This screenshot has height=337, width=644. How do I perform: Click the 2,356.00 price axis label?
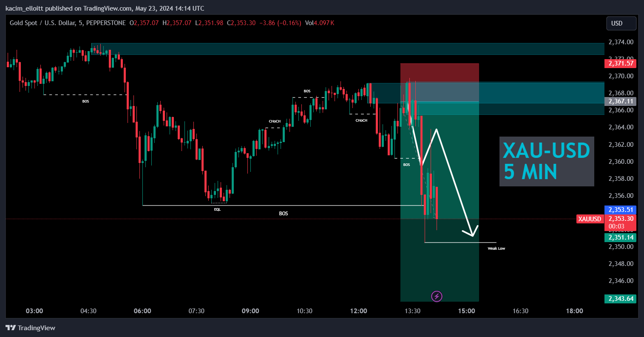pyautogui.click(x=621, y=196)
